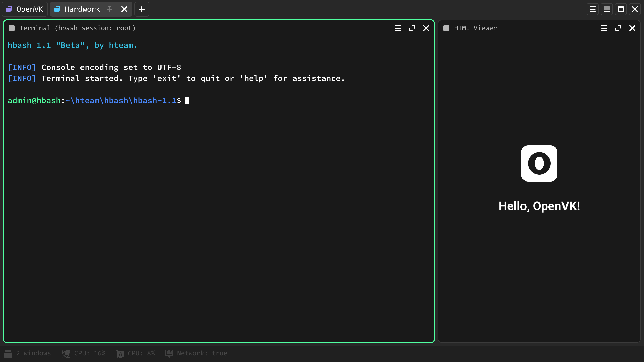
Task: Select the Hardwork tab
Action: [x=91, y=9]
